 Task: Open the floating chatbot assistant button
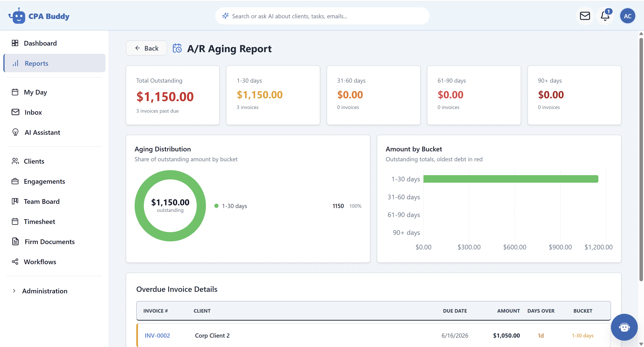(624, 327)
